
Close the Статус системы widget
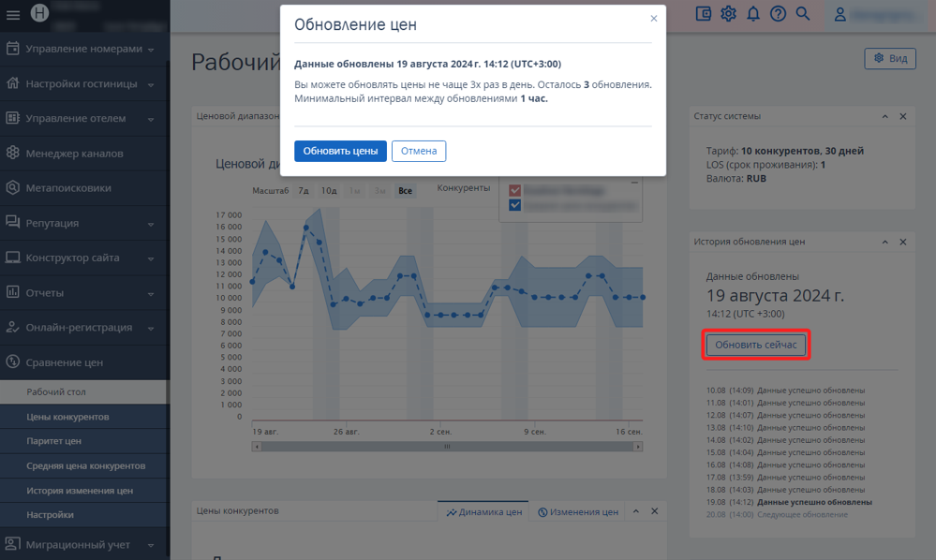coord(903,116)
